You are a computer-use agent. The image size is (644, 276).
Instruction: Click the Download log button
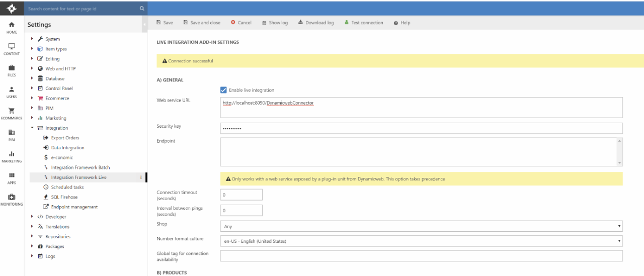316,23
